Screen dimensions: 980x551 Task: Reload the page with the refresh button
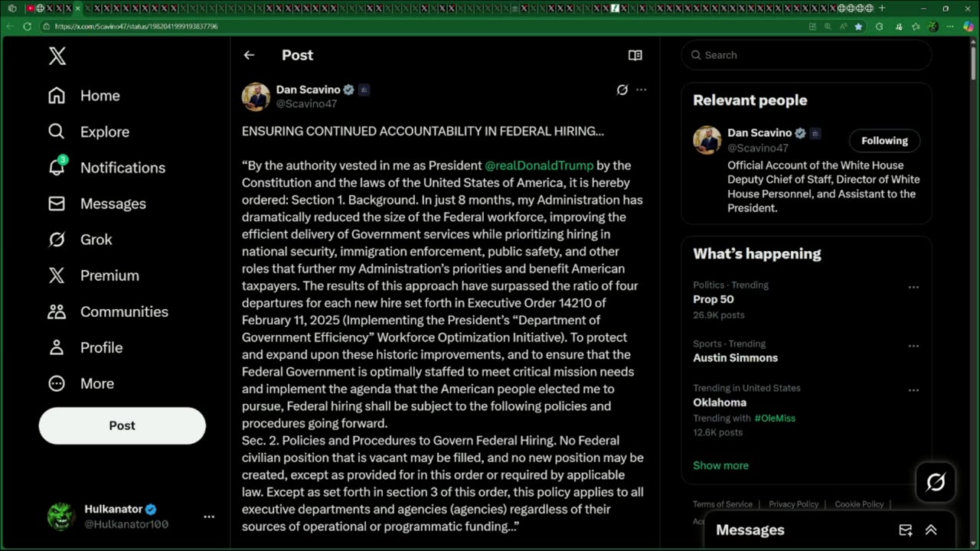click(x=28, y=26)
